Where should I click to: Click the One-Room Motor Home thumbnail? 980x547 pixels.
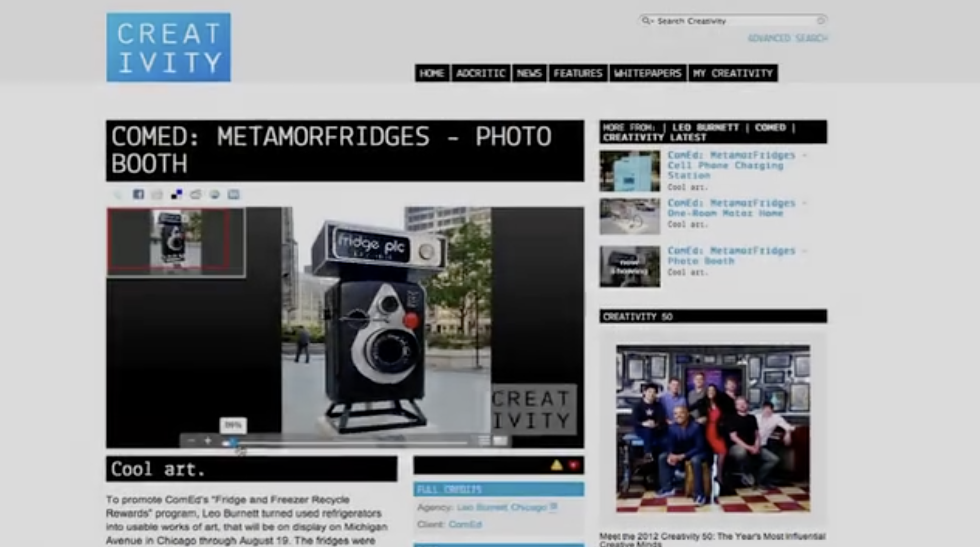pyautogui.click(x=630, y=216)
